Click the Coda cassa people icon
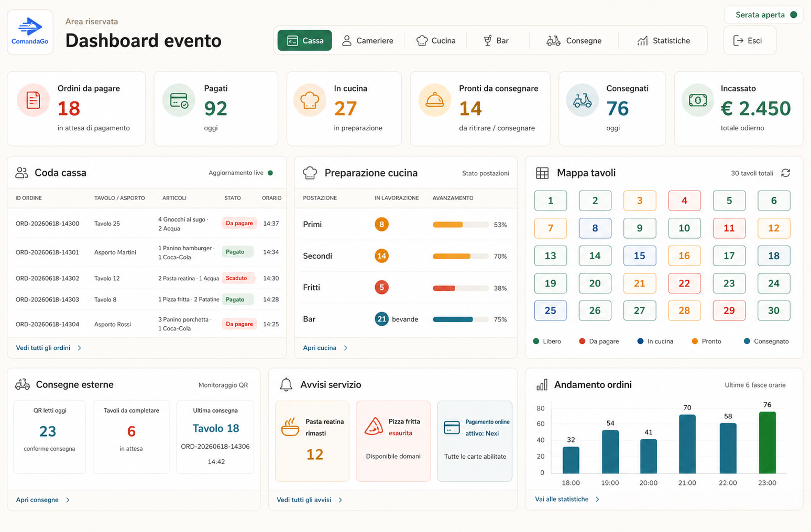 pyautogui.click(x=21, y=173)
